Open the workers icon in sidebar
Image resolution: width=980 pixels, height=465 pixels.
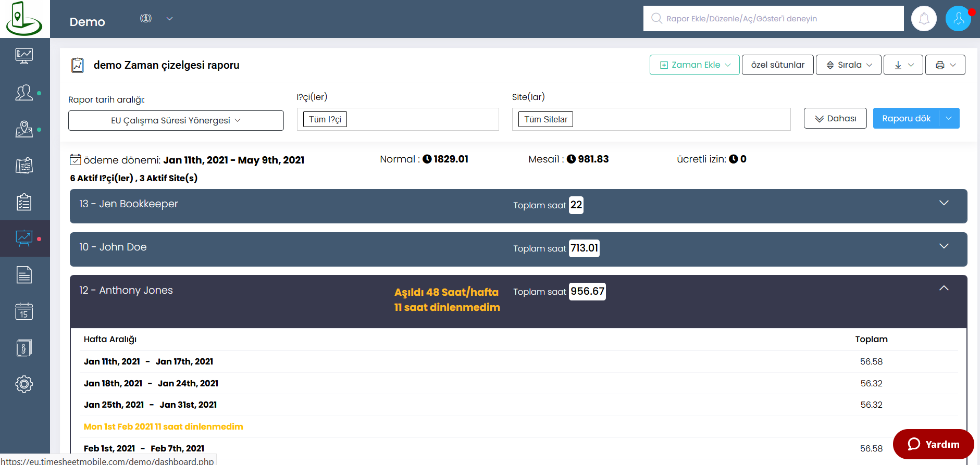[x=24, y=93]
